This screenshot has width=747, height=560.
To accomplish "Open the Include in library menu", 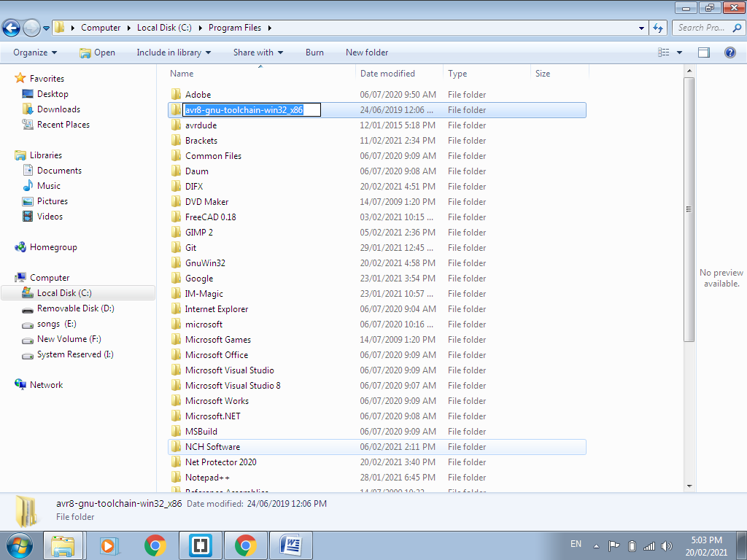I will (174, 52).
